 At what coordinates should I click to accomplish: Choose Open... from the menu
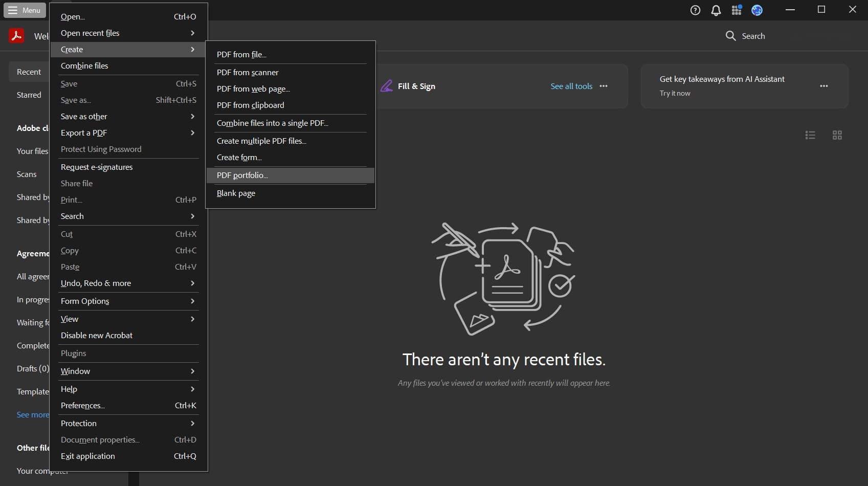[x=128, y=16]
